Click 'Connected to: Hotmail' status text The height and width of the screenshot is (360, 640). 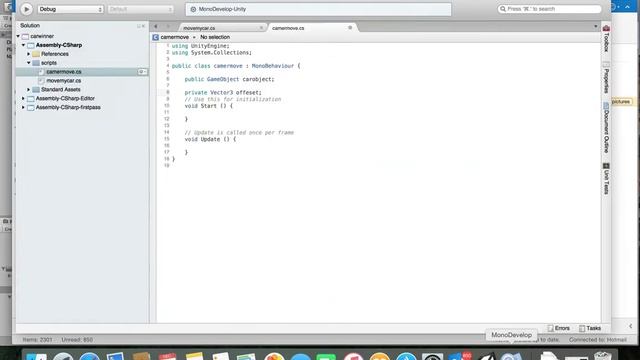[x=598, y=340]
